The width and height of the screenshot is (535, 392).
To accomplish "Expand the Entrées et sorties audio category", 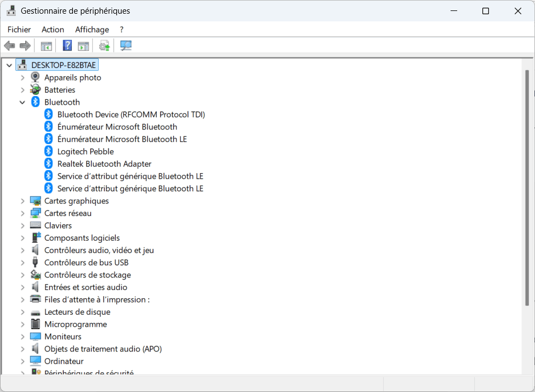I will [22, 287].
